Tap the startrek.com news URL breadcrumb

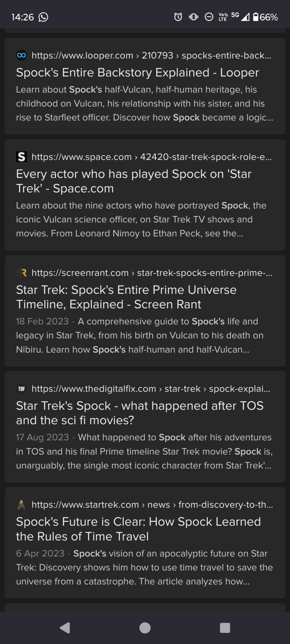tap(152, 504)
